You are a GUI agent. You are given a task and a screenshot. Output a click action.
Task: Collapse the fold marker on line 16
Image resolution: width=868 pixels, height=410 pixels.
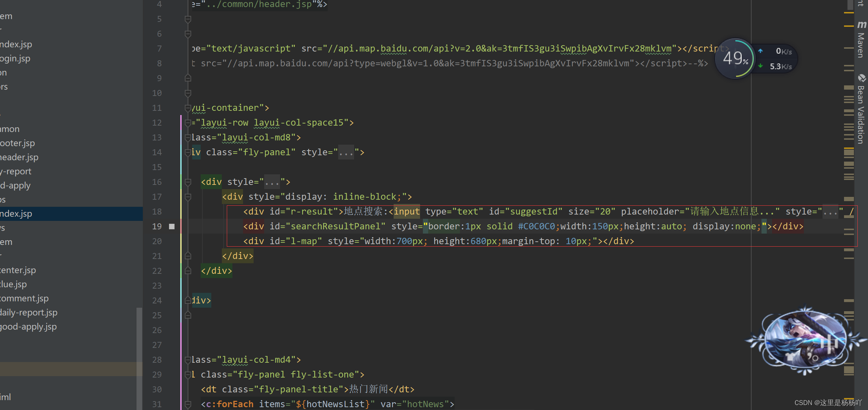pyautogui.click(x=188, y=182)
